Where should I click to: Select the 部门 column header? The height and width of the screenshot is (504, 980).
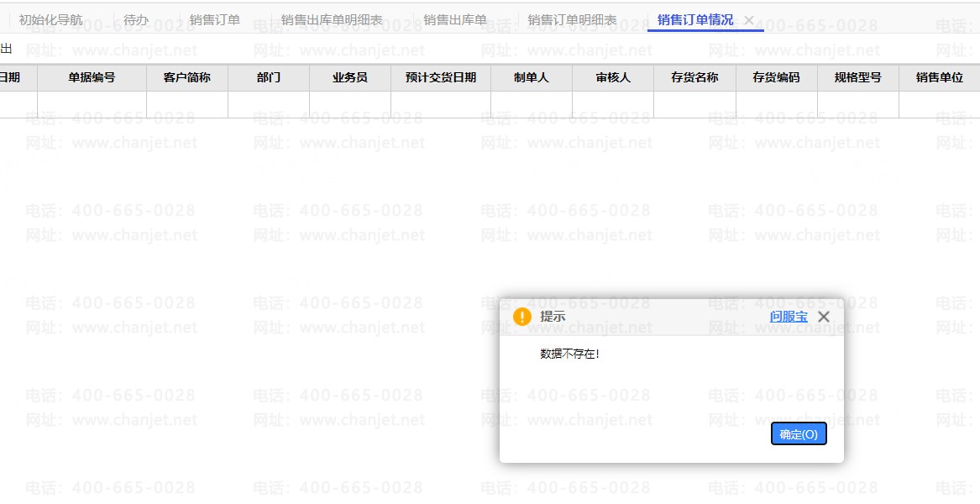point(269,77)
